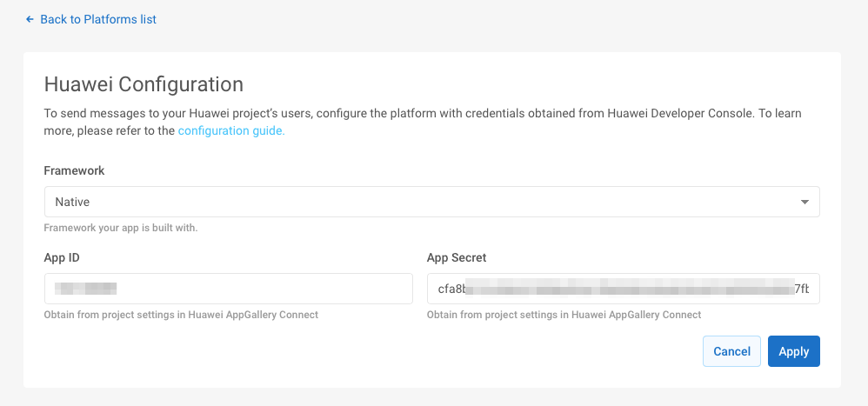
Task: Expand the Framework dropdown arrow
Action: point(805,202)
